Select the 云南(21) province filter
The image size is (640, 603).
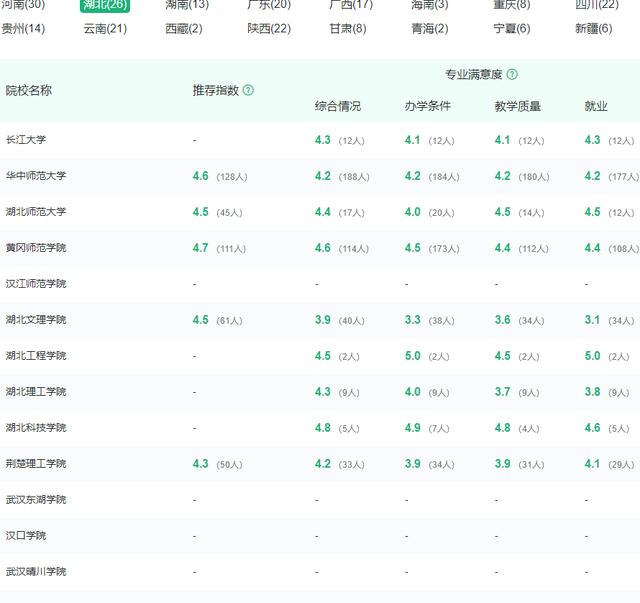coord(105,29)
